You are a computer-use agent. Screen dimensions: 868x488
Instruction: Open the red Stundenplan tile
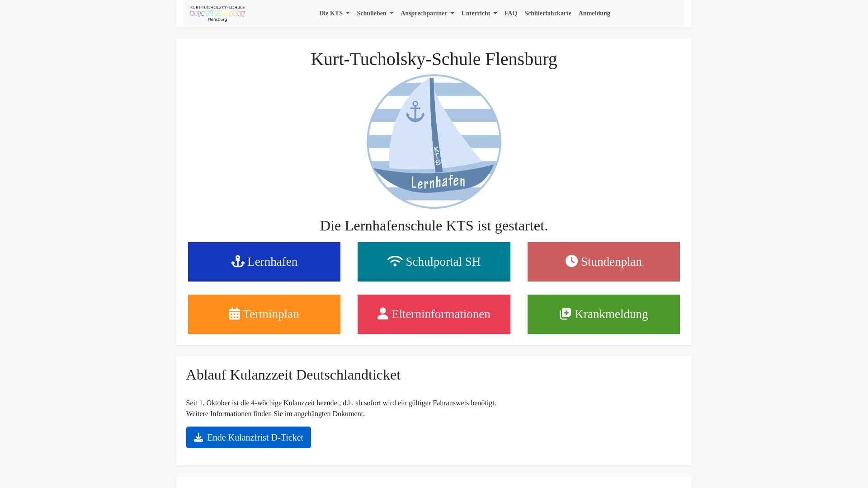click(x=604, y=262)
